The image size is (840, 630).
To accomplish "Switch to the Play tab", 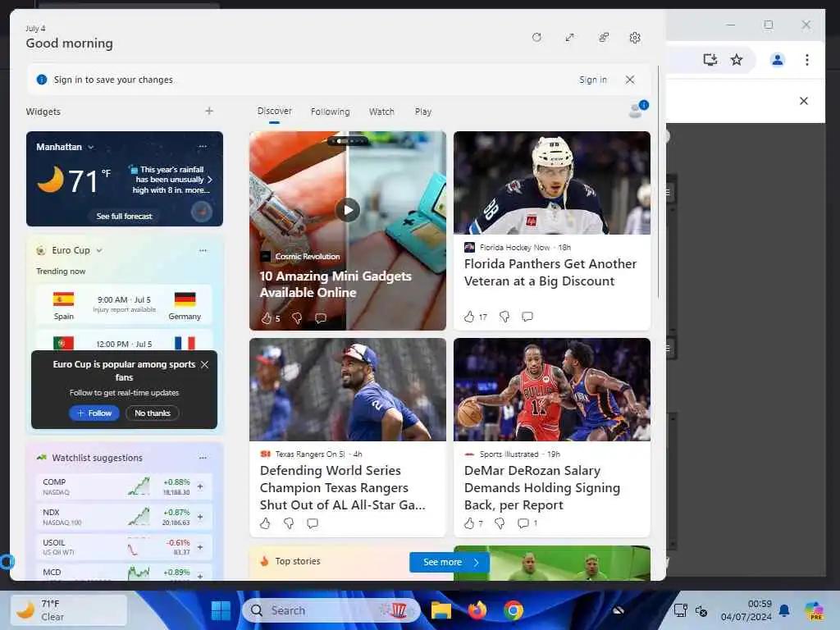I will pyautogui.click(x=422, y=112).
